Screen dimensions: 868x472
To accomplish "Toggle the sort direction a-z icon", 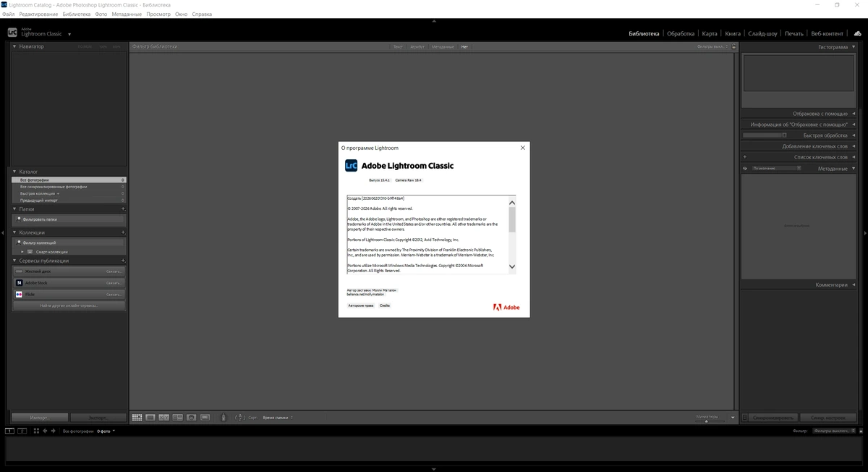I will click(240, 418).
